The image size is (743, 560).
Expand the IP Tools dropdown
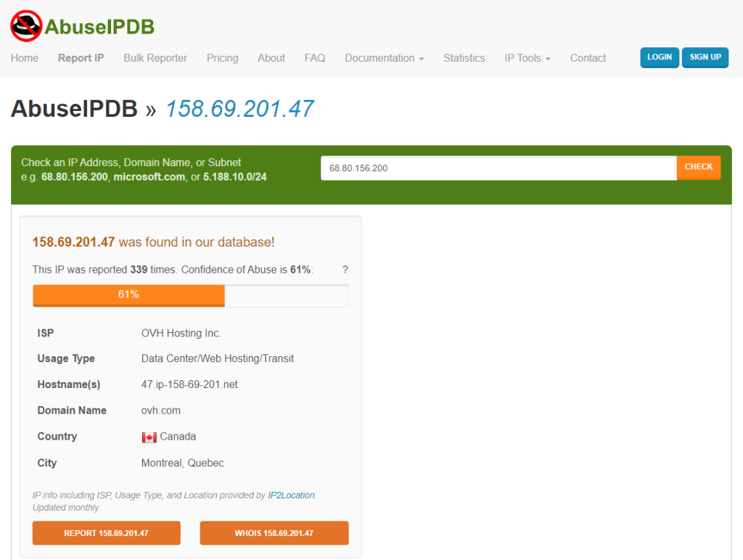pos(528,58)
